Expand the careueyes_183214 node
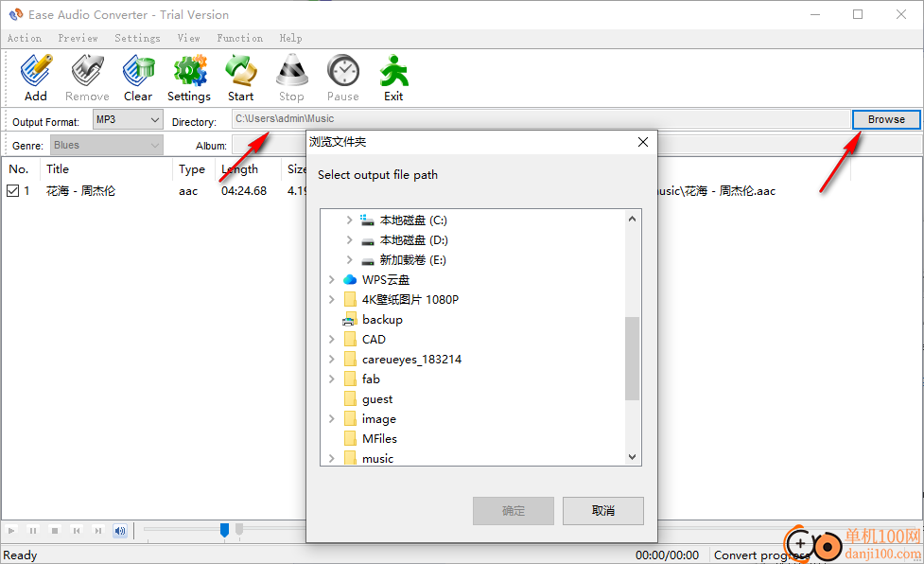924x564 pixels. [x=332, y=359]
